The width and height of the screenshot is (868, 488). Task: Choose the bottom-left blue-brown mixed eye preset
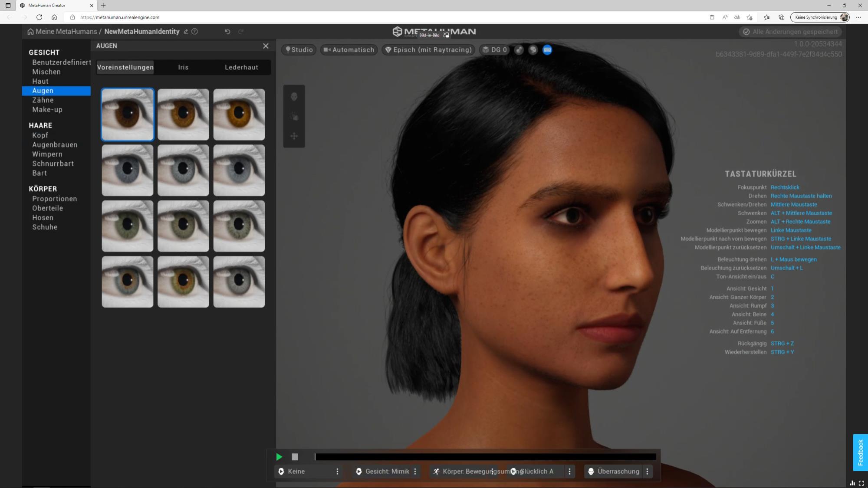point(128,282)
